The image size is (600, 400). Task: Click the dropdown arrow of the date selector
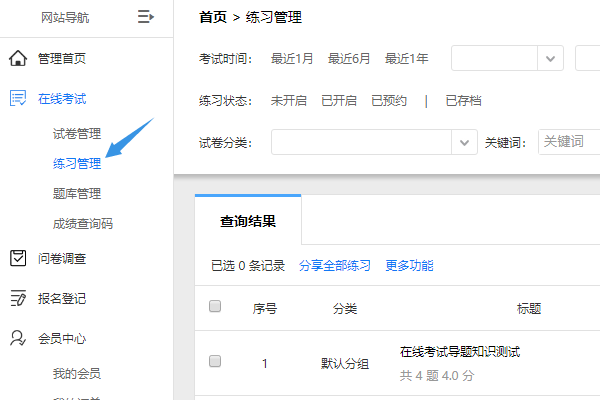pyautogui.click(x=550, y=59)
